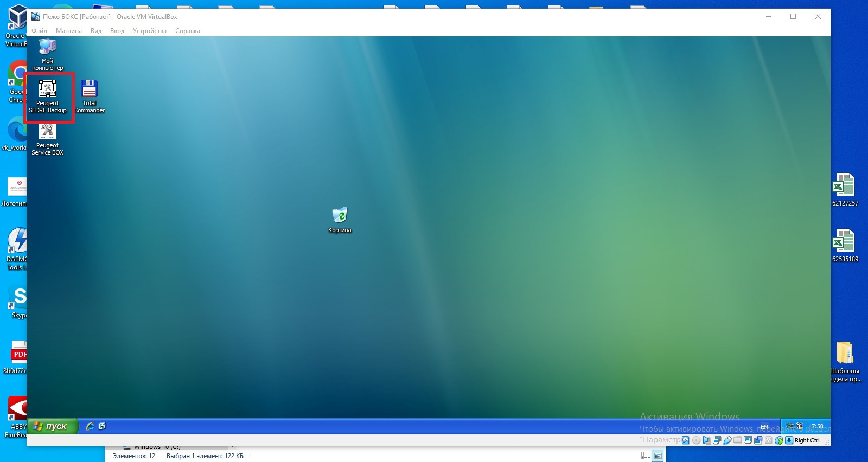Select the 62127257 Excel file on desktop
The width and height of the screenshot is (868, 462).
click(x=845, y=190)
